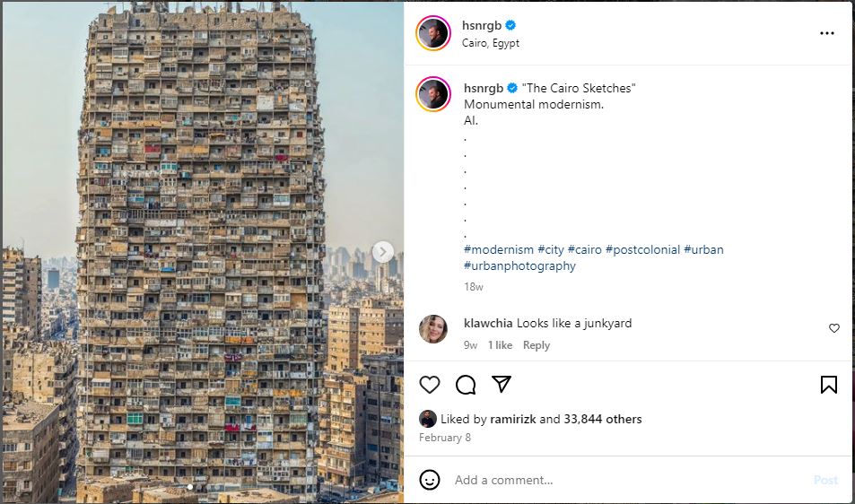Open the #urbanphotography hashtag
855x504 pixels.
tap(519, 265)
